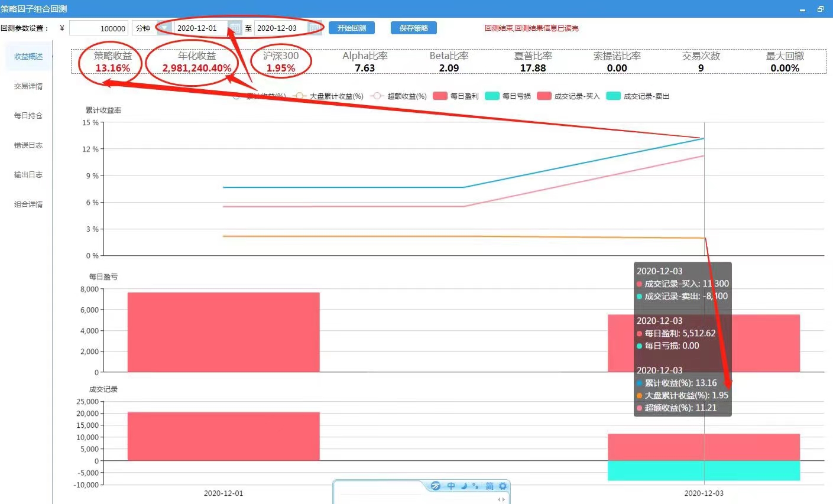Image resolution: width=833 pixels, height=504 pixels.
Task: Toggle 成交记录-买入 legend series
Action: (x=568, y=96)
